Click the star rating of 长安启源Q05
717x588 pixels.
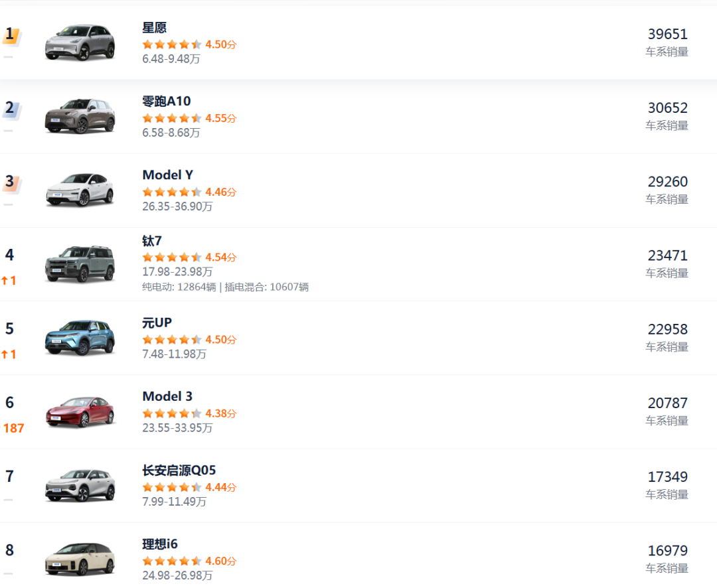coord(172,487)
